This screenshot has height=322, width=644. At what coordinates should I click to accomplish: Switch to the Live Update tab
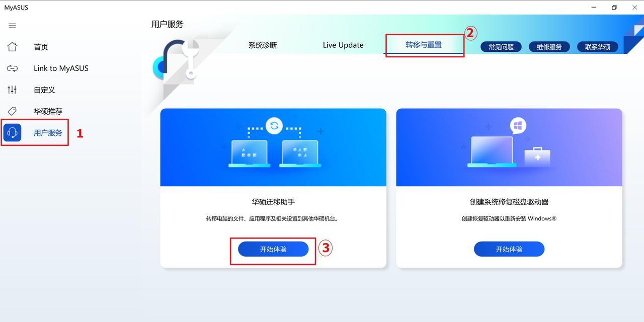click(343, 45)
